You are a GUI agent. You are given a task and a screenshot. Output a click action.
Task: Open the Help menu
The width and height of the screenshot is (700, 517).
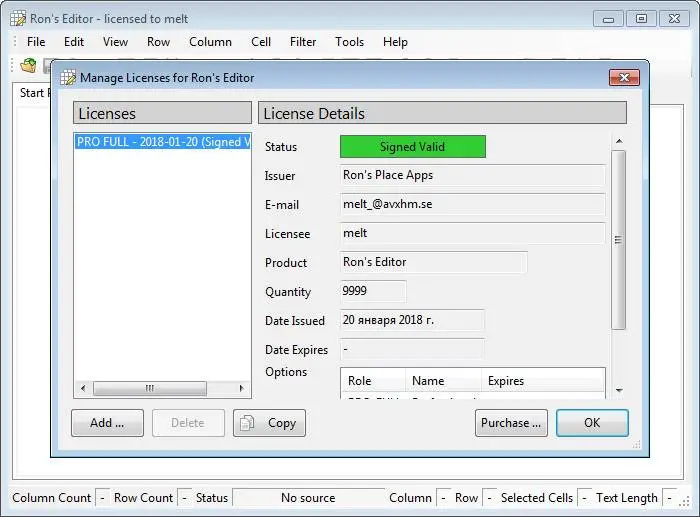pyautogui.click(x=395, y=42)
